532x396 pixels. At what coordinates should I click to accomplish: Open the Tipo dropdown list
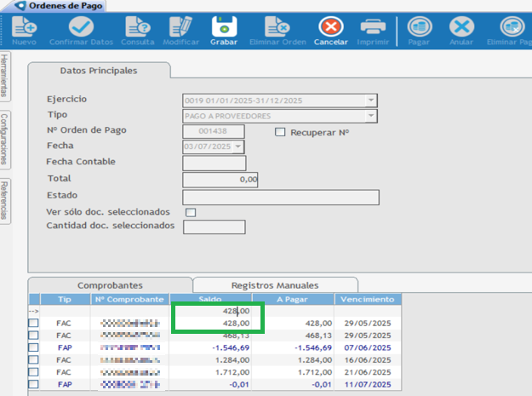pos(371,116)
